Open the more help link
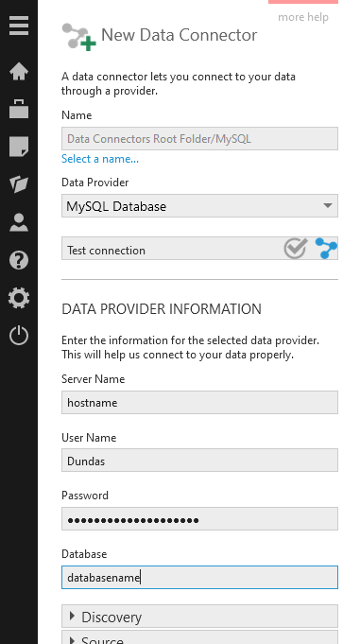360x644 pixels. [x=303, y=17]
